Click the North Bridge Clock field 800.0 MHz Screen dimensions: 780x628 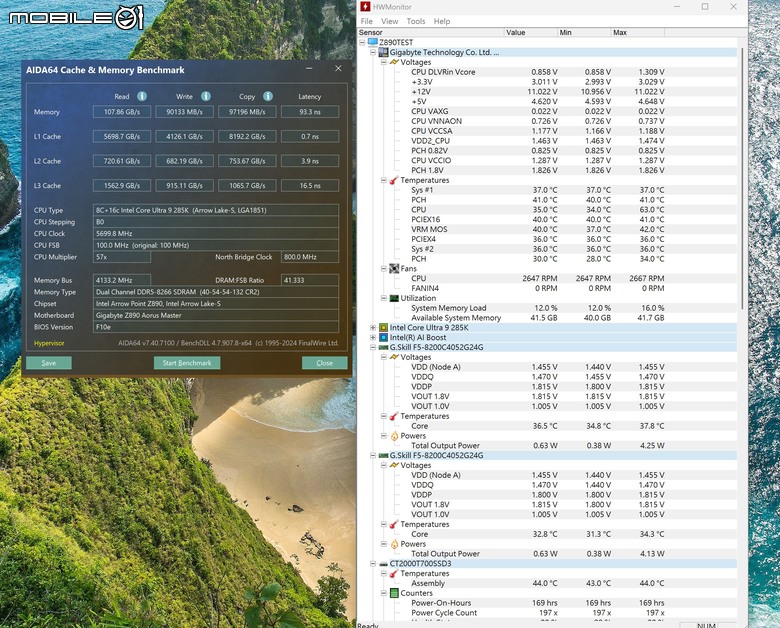coord(310,257)
